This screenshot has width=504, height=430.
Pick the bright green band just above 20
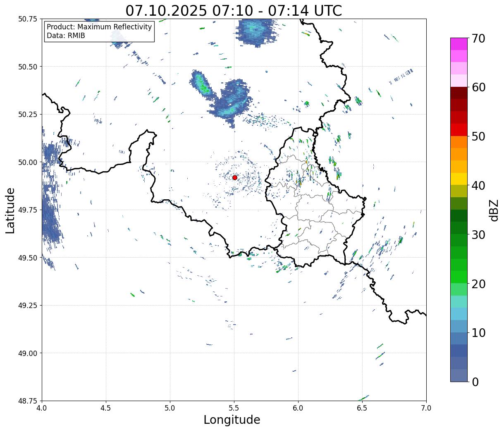[459, 277]
